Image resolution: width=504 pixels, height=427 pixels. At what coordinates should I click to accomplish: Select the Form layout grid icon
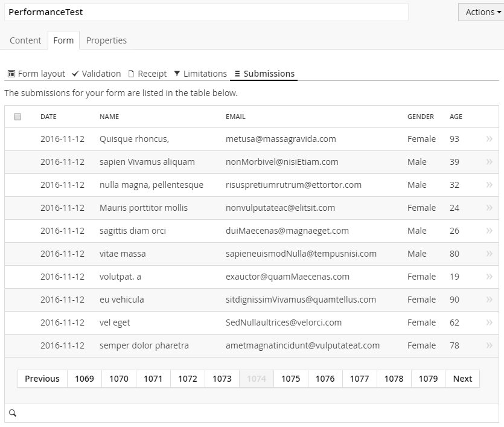pyautogui.click(x=11, y=73)
